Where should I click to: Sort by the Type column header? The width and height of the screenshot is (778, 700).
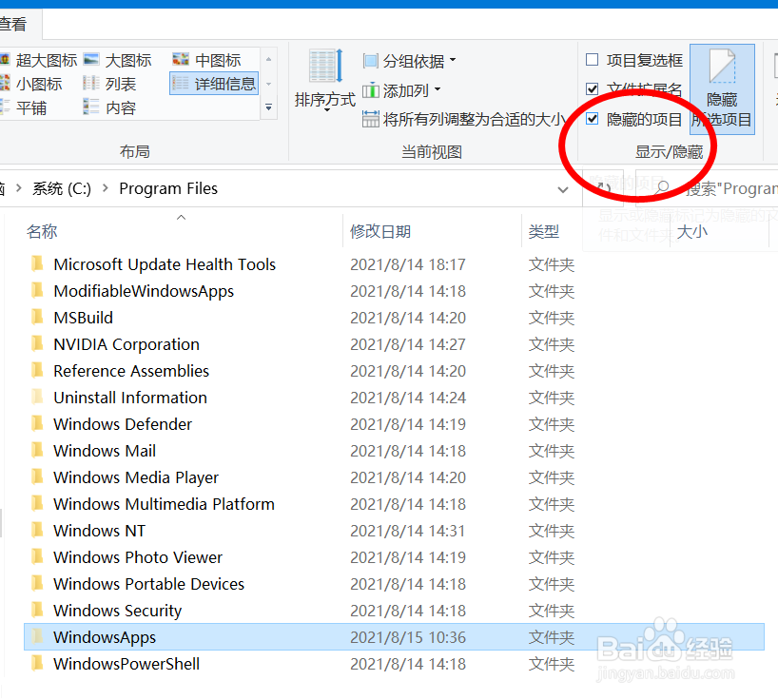pyautogui.click(x=544, y=232)
